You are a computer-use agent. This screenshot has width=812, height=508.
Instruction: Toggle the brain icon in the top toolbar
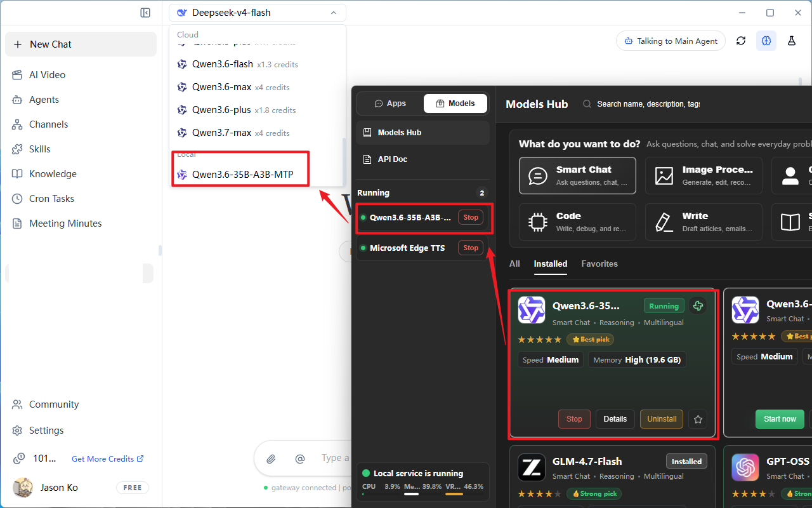pyautogui.click(x=766, y=41)
